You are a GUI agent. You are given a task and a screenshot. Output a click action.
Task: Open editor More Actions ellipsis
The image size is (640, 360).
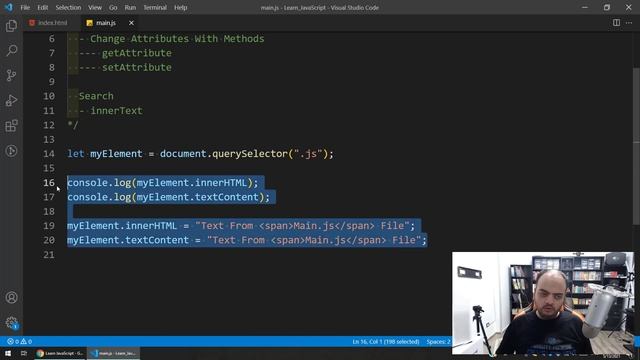[629, 23]
